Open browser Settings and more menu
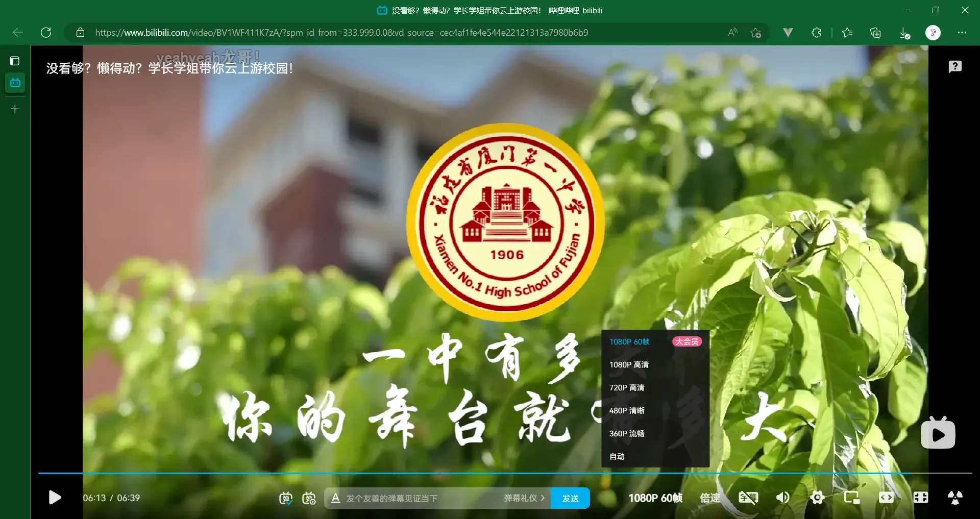This screenshot has width=980, height=519. pyautogui.click(x=962, y=33)
